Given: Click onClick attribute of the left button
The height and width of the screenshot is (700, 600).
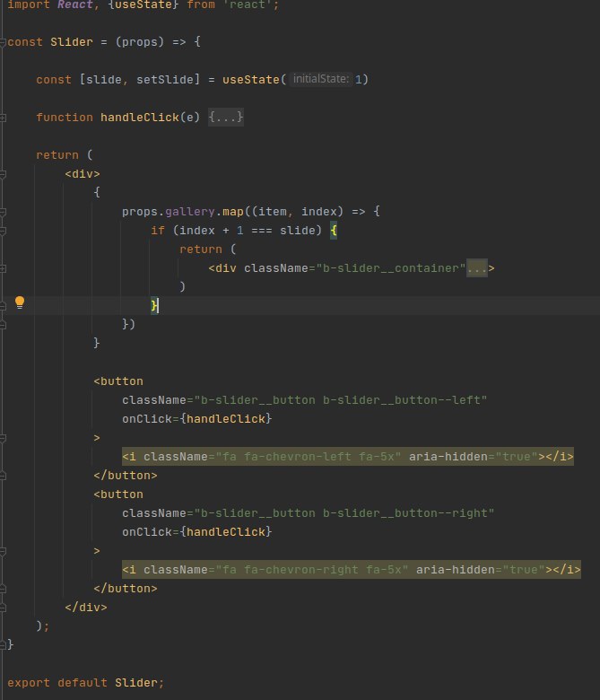Looking at the screenshot, I should pos(147,419).
